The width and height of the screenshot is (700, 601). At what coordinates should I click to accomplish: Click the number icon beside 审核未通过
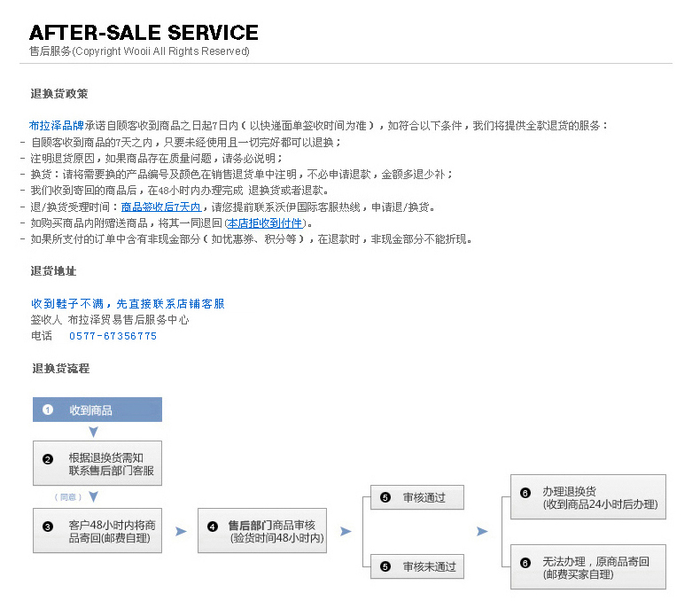point(385,566)
